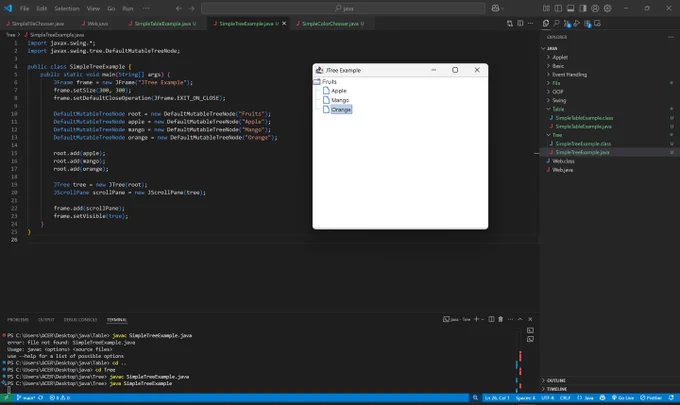The width and height of the screenshot is (680, 405).
Task: Expand the TIMELINE section
Action: tap(556, 389)
